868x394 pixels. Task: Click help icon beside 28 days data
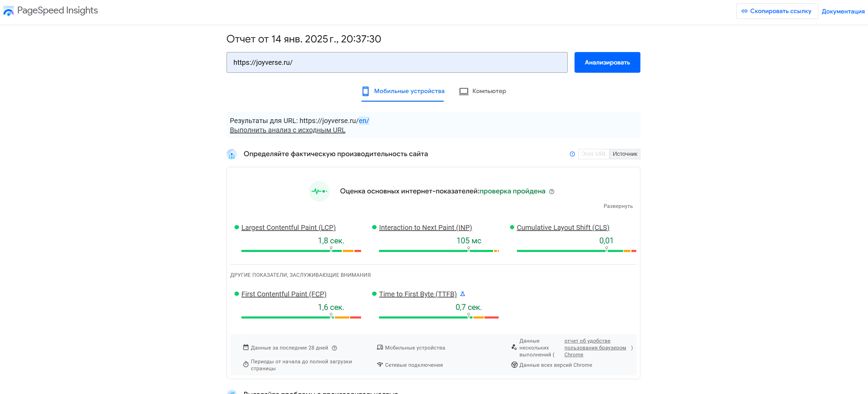click(x=334, y=348)
